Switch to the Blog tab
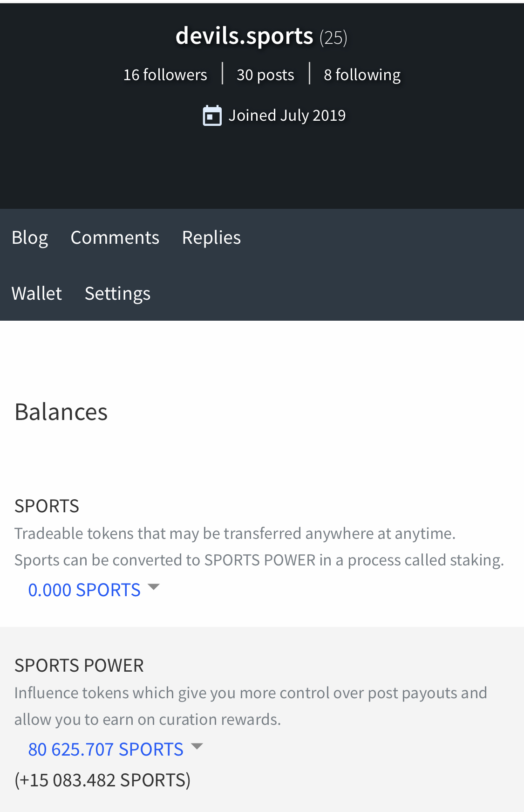This screenshot has height=812, width=524. pyautogui.click(x=30, y=238)
